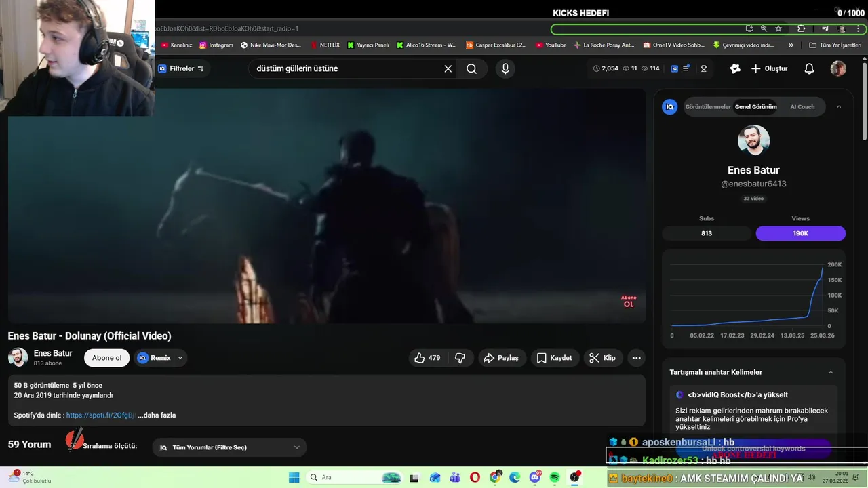The image size is (868, 488).
Task: Collapse the vidIQ panel with the top chevron
Action: click(838, 106)
